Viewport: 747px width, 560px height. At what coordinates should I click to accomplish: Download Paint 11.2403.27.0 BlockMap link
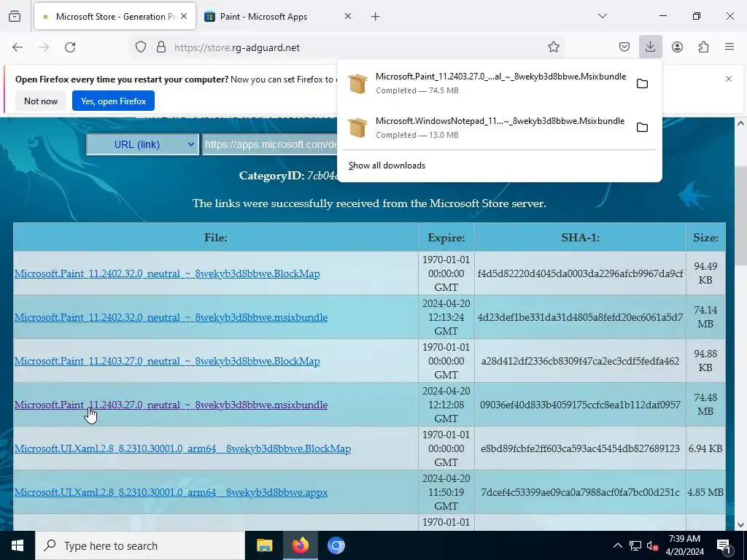pos(167,361)
